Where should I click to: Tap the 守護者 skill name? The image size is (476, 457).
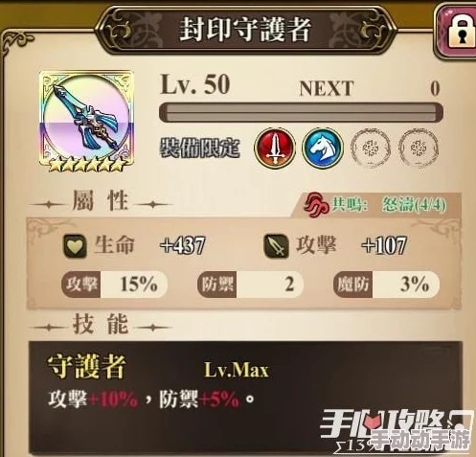pyautogui.click(x=86, y=367)
